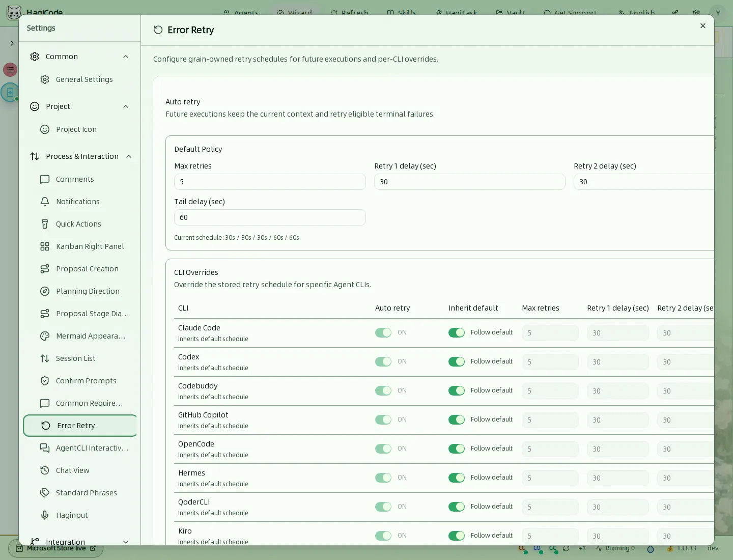The width and height of the screenshot is (733, 560).
Task: Click the Mermaid Appearance palette icon
Action: (45, 336)
